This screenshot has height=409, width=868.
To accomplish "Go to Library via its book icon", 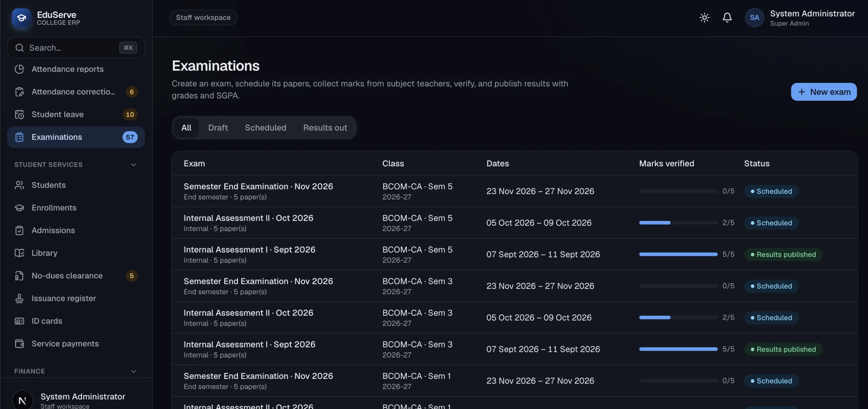I will point(19,253).
